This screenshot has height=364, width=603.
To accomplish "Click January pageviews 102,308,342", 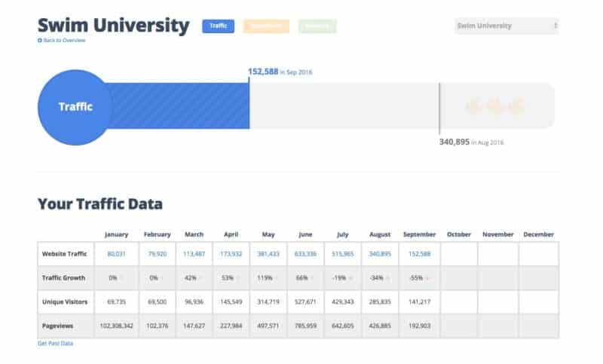I will point(116,326).
